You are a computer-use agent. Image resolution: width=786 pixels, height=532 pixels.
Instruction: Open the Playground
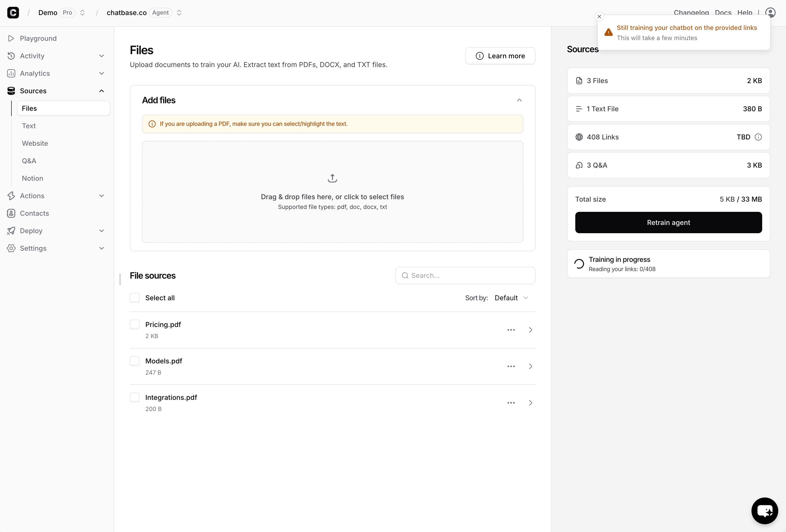38,38
